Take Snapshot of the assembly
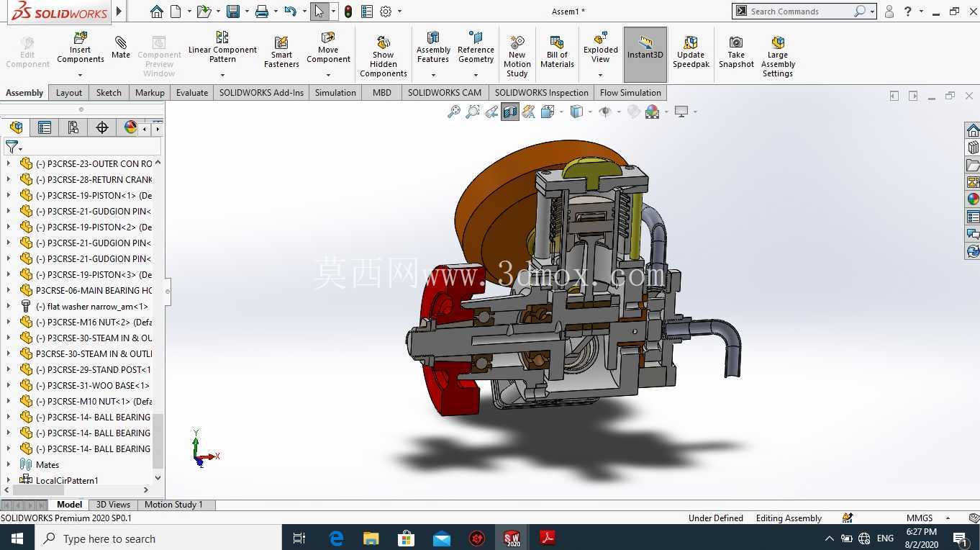Image resolution: width=980 pixels, height=550 pixels. [x=736, y=52]
